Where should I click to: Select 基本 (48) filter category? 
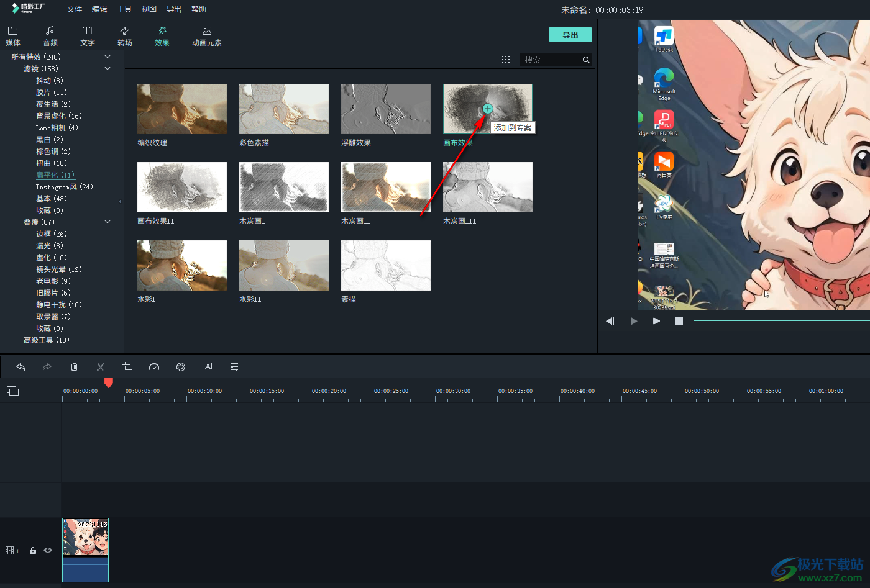pyautogui.click(x=51, y=199)
